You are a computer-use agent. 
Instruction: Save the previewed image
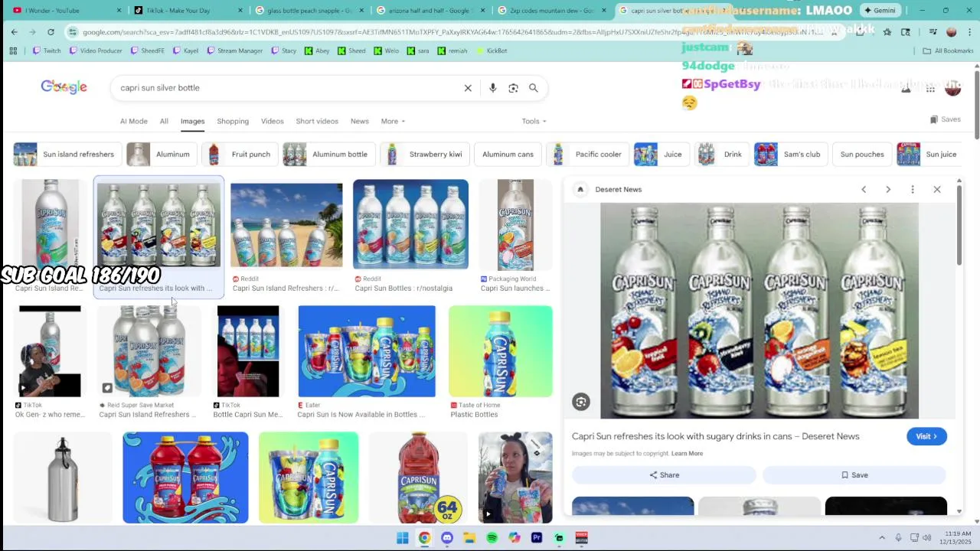tap(854, 475)
